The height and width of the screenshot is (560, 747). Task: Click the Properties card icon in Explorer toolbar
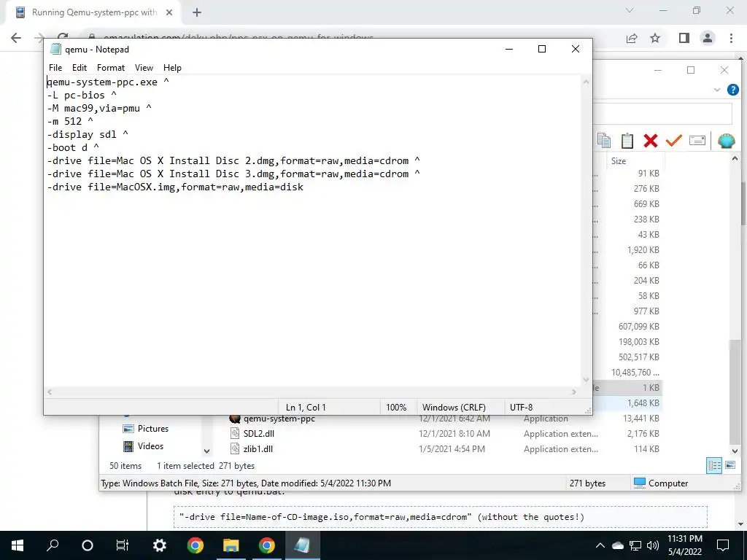coord(697,141)
